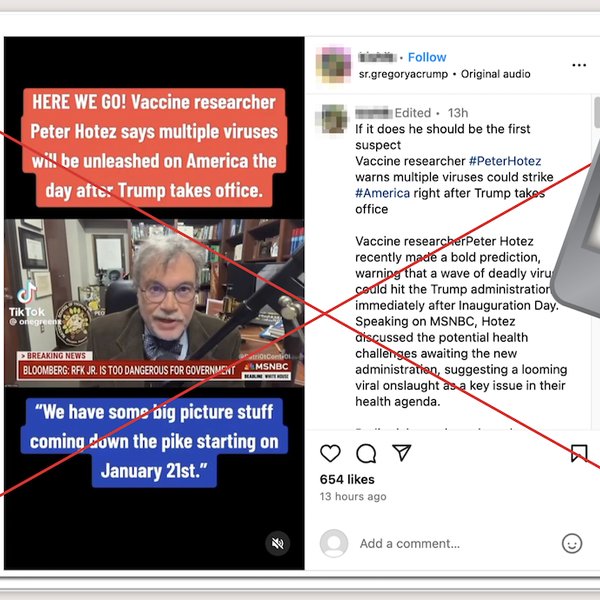
Task: Open poster's blurred profile avatar
Action: (x=333, y=65)
